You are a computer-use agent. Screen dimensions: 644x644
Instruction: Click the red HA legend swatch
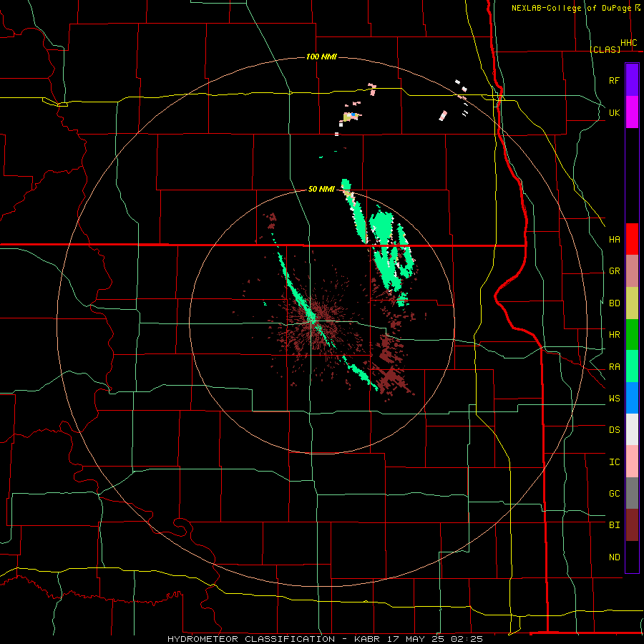pos(632,239)
